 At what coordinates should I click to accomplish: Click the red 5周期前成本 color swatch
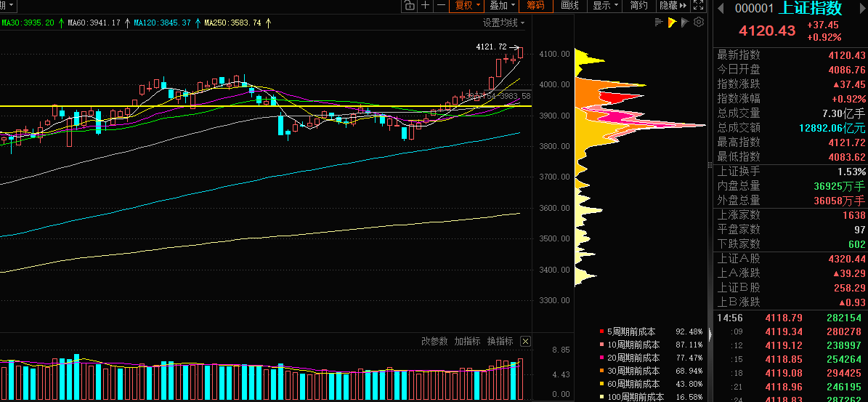pos(601,331)
